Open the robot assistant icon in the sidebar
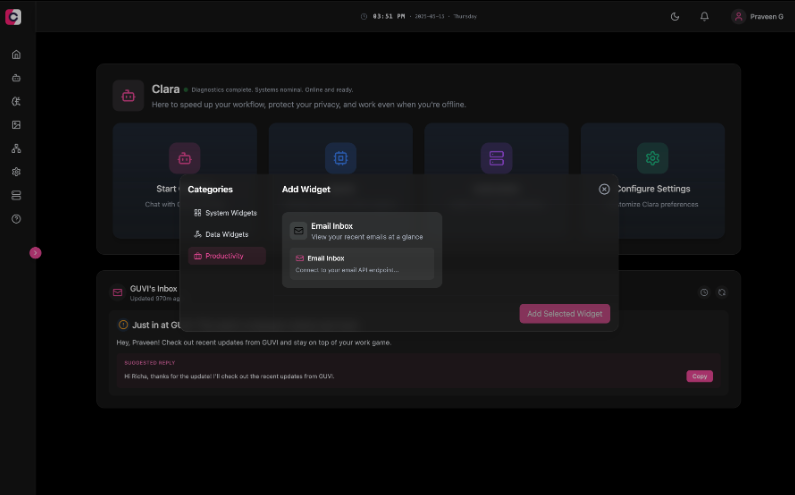The height and width of the screenshot is (495, 795). tap(16, 78)
